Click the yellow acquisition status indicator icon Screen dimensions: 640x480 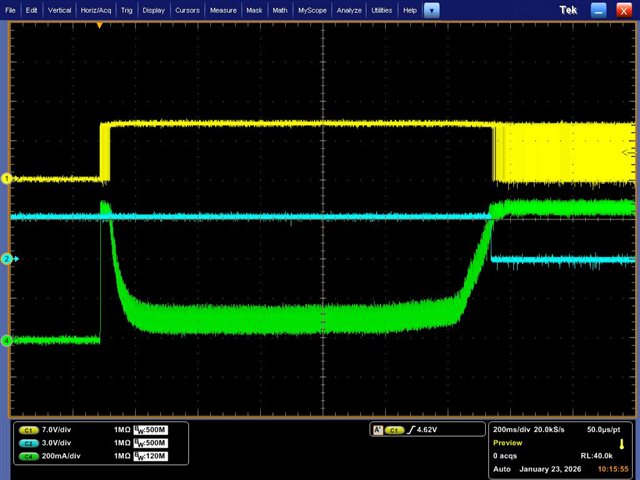[x=622, y=444]
